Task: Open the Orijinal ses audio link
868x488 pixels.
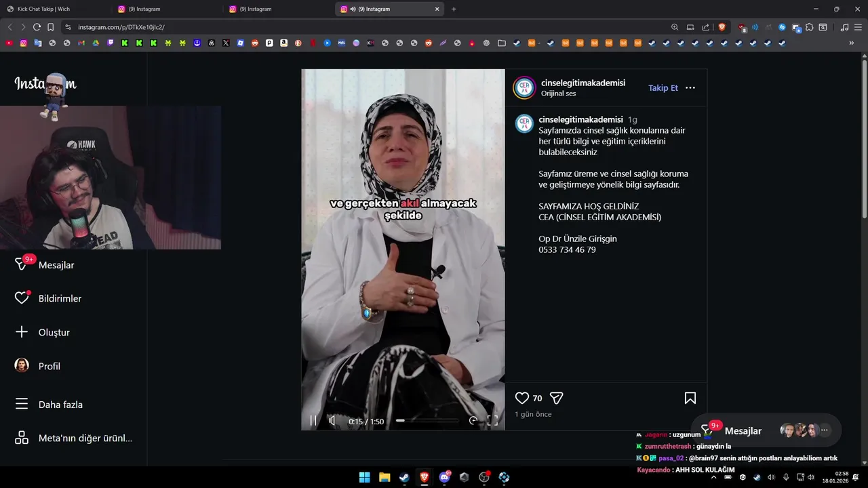Action: click(558, 94)
